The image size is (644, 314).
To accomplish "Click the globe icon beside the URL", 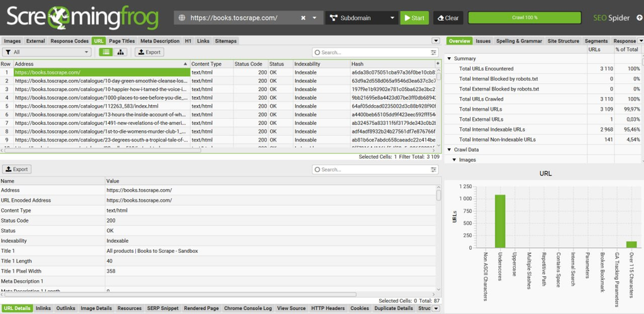I will pyautogui.click(x=182, y=18).
